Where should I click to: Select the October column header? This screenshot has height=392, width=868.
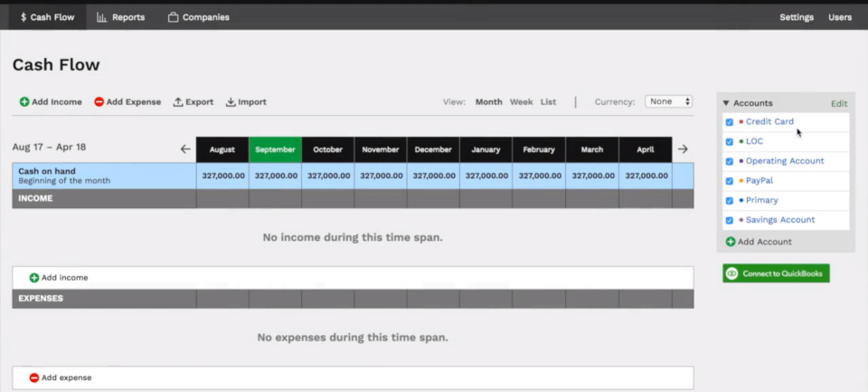pyautogui.click(x=327, y=149)
